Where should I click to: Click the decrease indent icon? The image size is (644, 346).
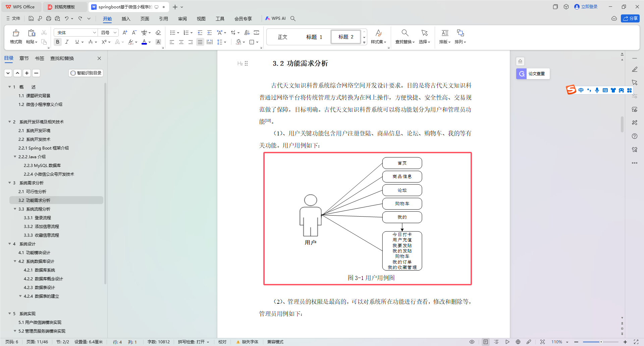[200, 33]
